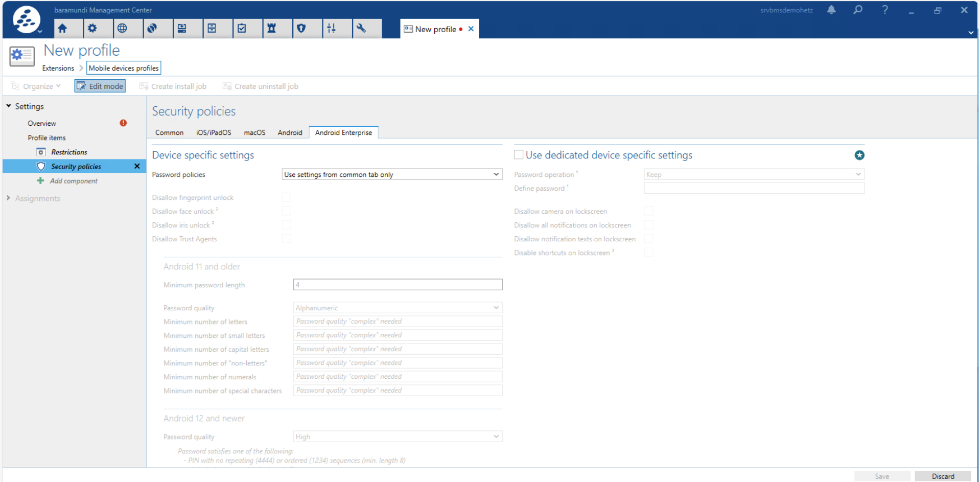Switch to the Common tab

pos(169,132)
